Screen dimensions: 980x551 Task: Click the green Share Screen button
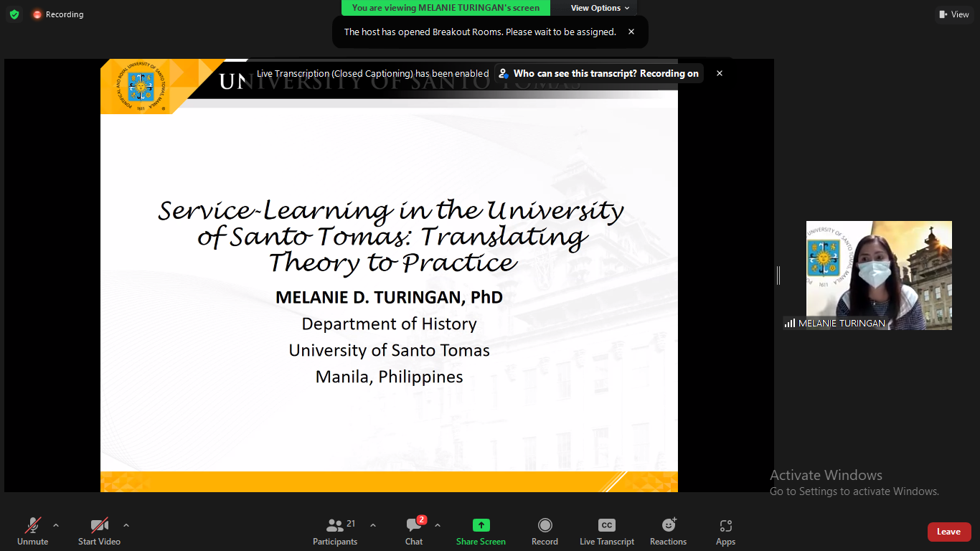point(481,532)
